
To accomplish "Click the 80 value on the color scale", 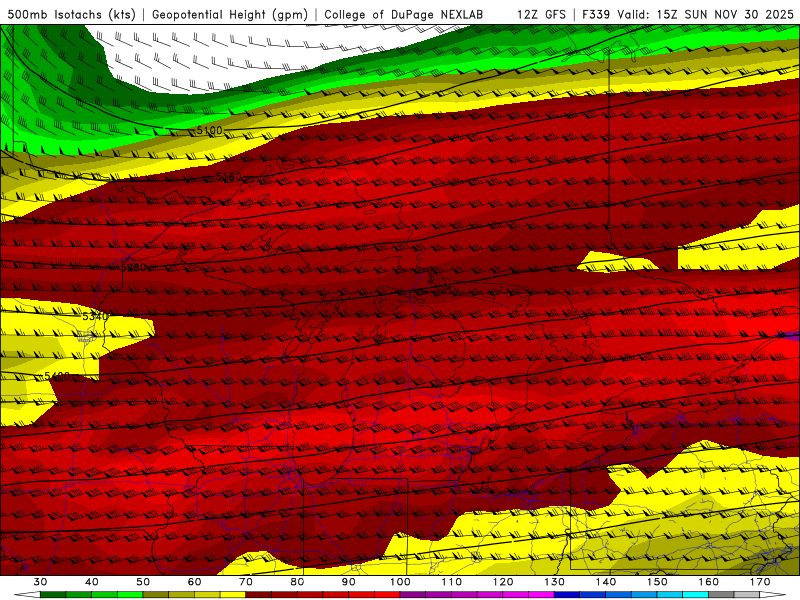I will (297, 582).
